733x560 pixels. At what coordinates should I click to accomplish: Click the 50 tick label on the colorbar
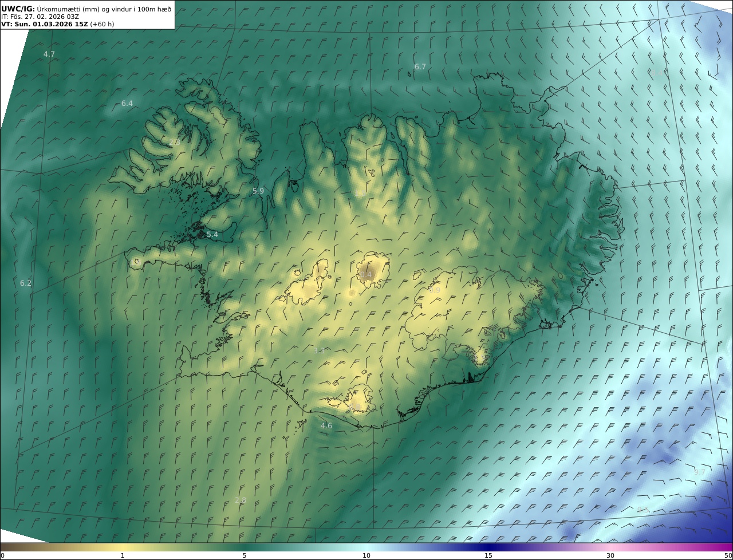point(728,555)
